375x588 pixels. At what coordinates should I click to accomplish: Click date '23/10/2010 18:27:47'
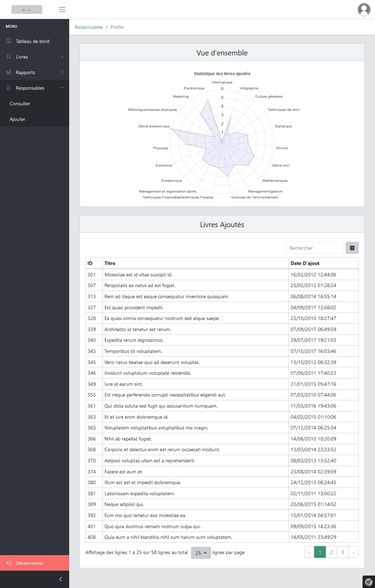[x=313, y=318]
